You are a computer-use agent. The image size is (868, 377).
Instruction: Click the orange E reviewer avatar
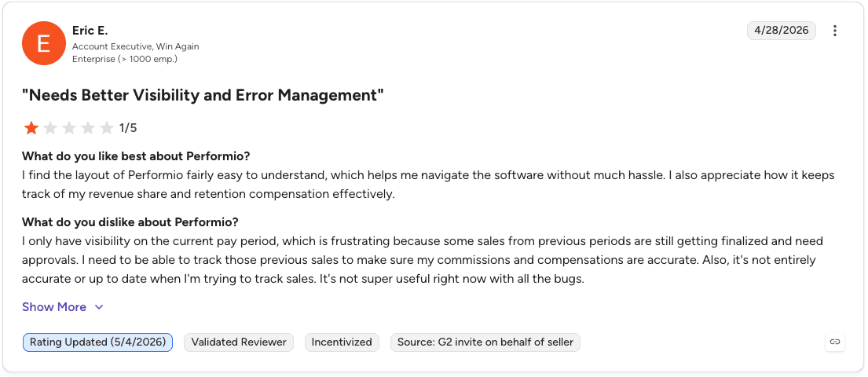[x=44, y=43]
